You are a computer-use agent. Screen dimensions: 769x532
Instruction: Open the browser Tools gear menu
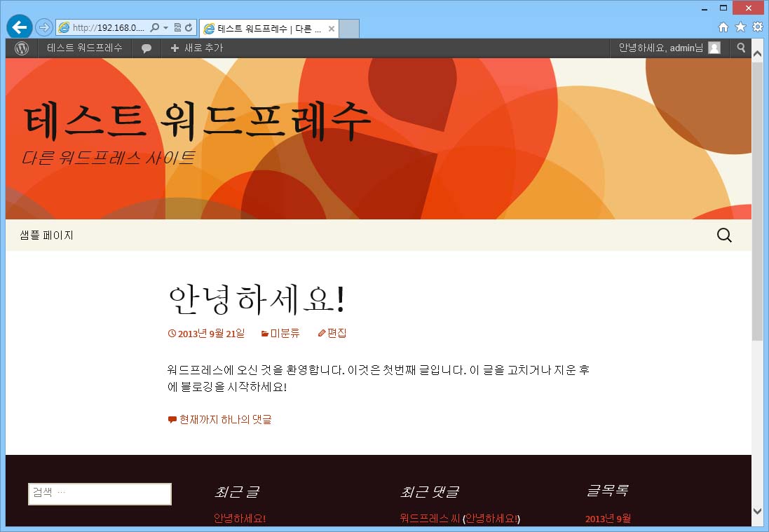pos(758,27)
